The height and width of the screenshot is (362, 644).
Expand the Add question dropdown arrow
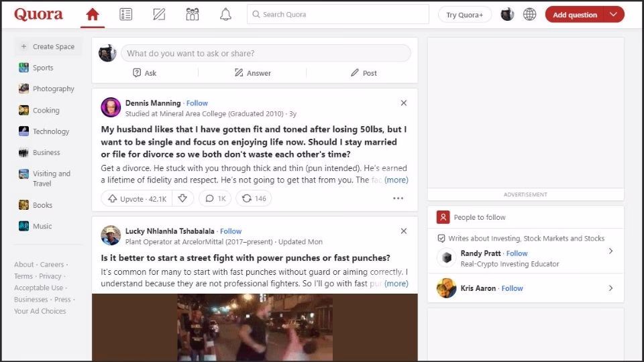click(x=614, y=15)
